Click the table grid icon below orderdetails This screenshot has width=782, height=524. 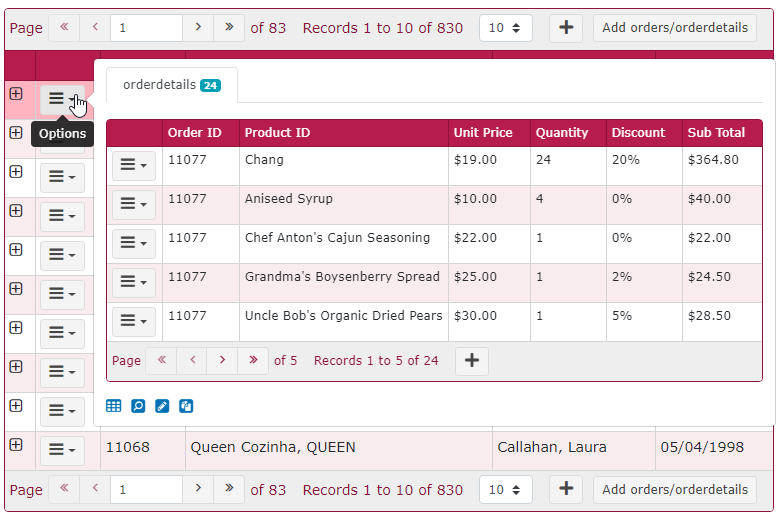tap(114, 406)
